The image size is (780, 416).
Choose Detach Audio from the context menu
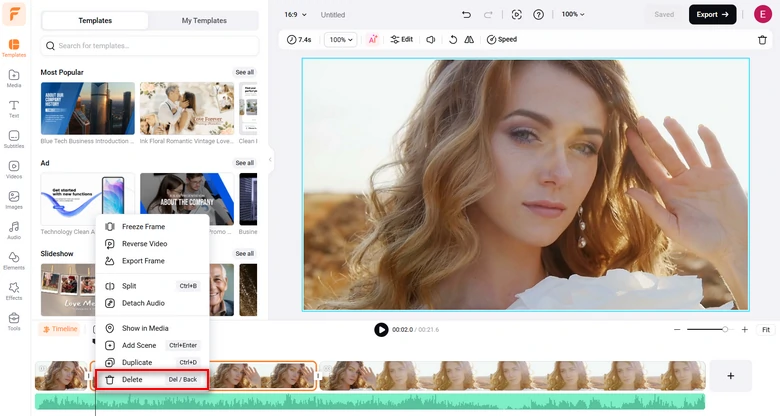[x=152, y=303]
